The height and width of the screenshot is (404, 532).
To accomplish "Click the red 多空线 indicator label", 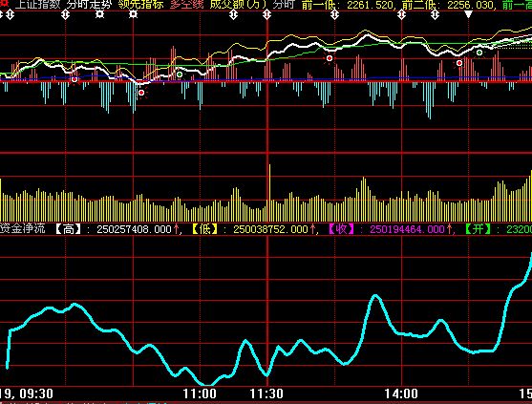I will coord(187,5).
